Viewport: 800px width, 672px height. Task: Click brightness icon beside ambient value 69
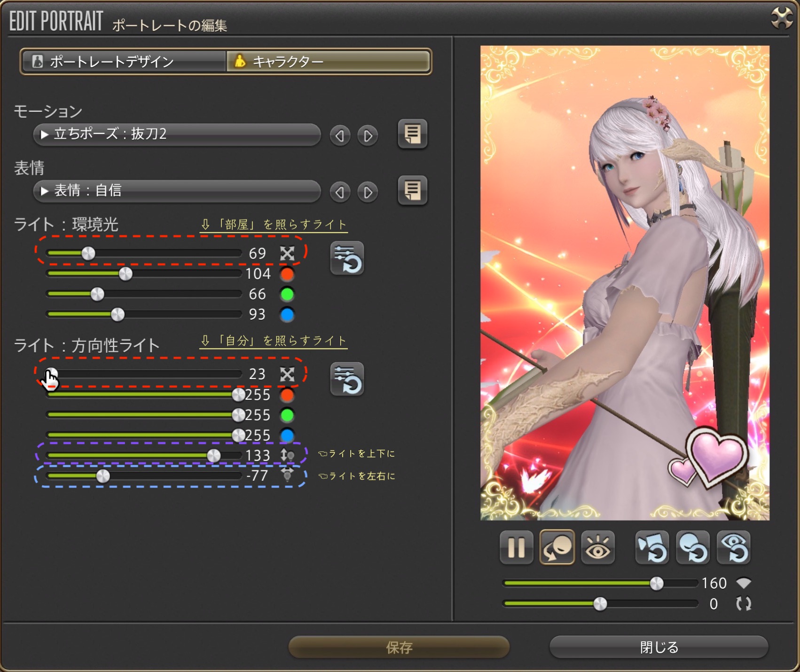[x=287, y=253]
